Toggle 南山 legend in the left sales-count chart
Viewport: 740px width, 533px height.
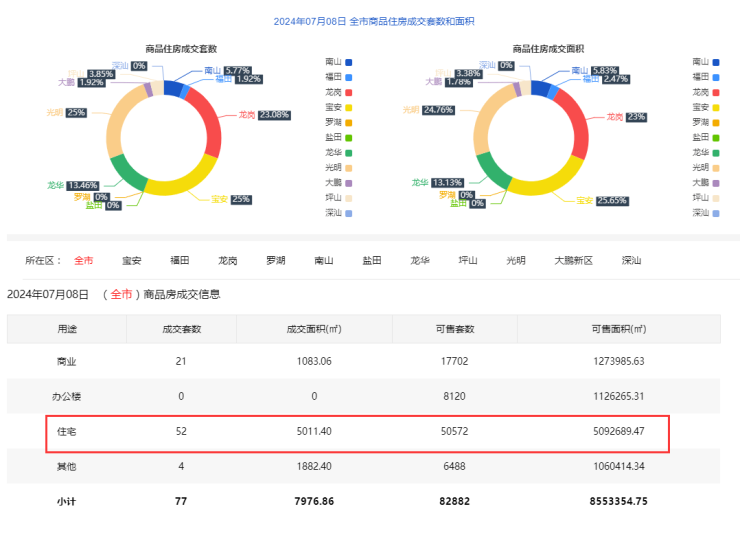pos(337,62)
